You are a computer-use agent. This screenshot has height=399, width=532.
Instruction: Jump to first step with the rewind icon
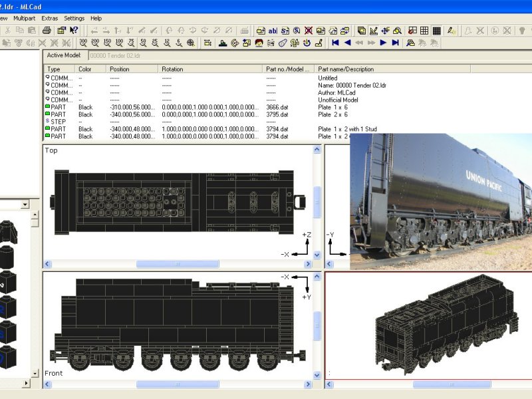[x=335, y=43]
